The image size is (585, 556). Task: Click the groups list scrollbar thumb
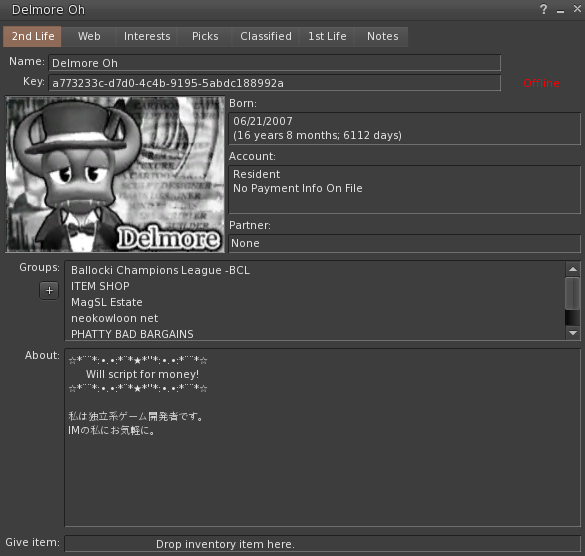572,293
